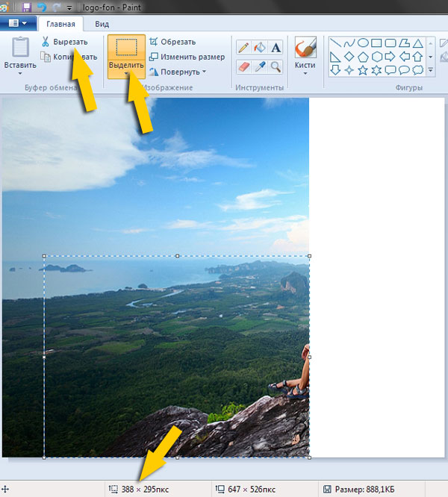Image resolution: width=448 pixels, height=497 pixels.
Task: Click the Save icon in quick access toolbar
Action: pyautogui.click(x=27, y=7)
